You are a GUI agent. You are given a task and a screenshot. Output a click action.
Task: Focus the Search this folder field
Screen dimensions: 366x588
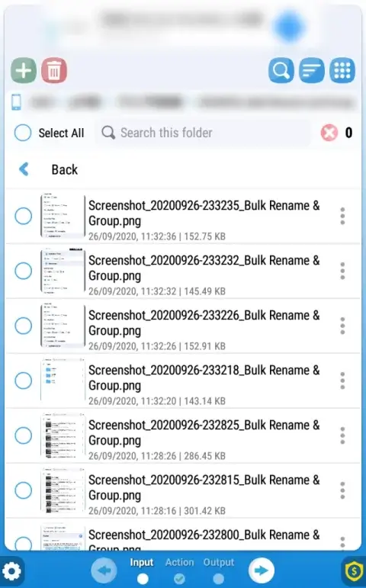click(x=203, y=133)
